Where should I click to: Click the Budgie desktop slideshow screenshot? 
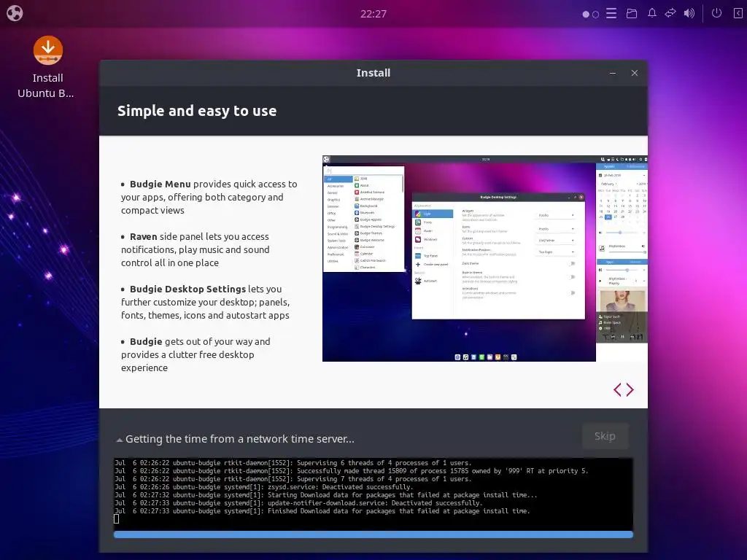click(485, 259)
